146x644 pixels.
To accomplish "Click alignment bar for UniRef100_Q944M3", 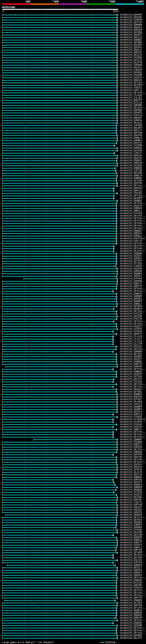I will (x=60, y=15).
